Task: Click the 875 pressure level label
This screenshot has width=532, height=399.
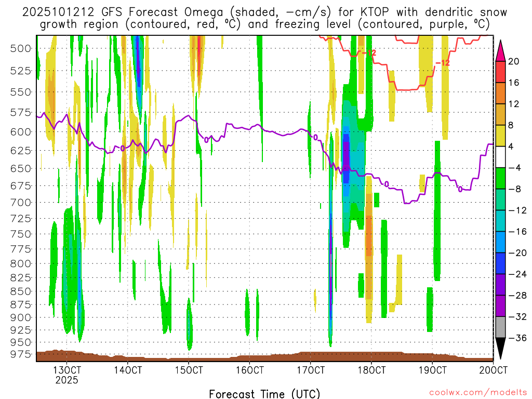Action: [x=21, y=304]
